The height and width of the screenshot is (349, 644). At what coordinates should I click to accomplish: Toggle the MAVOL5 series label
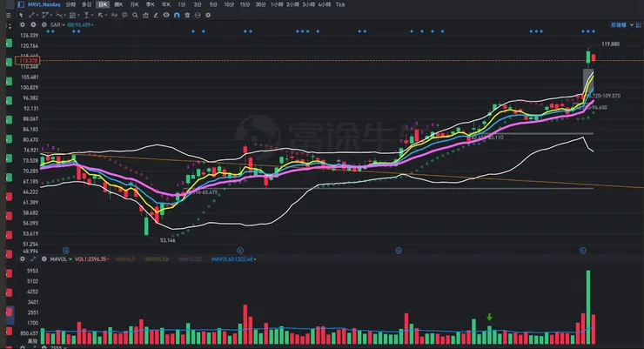125,259
